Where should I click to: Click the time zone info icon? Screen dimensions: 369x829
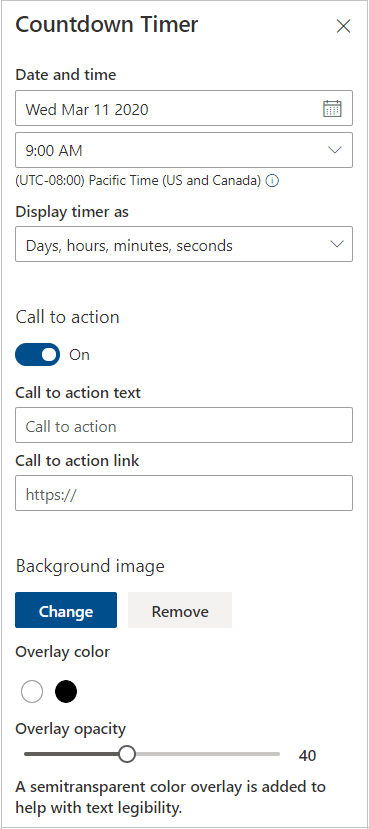272,181
